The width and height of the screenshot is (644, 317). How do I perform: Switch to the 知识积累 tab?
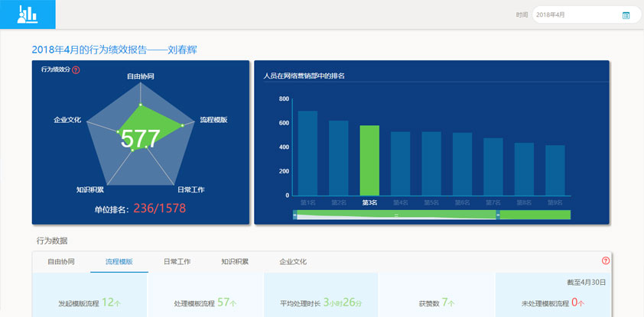(235, 262)
